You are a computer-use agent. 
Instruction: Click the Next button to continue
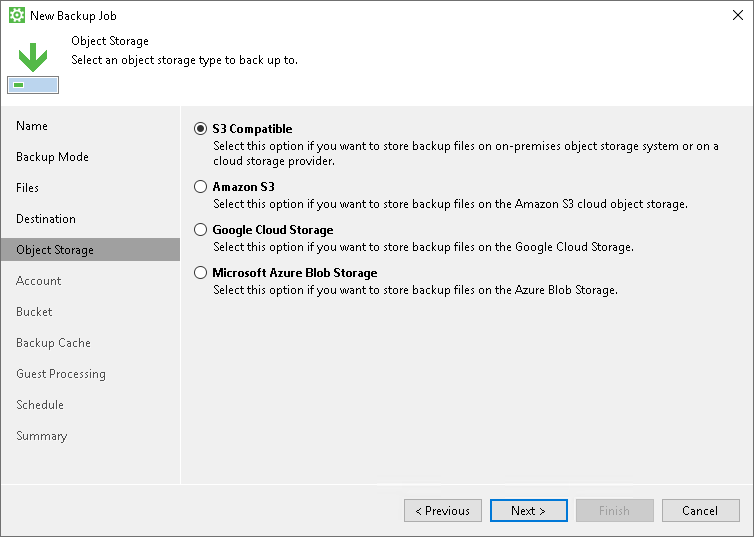528,511
